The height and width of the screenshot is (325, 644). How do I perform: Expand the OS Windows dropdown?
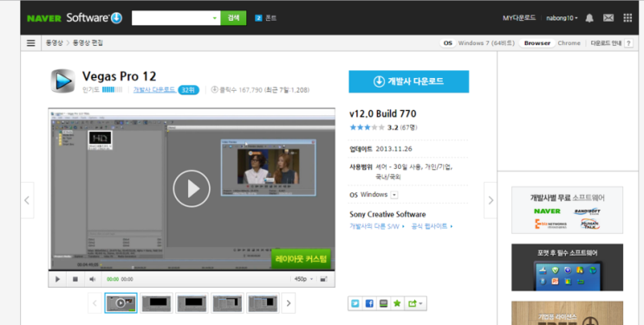[394, 195]
